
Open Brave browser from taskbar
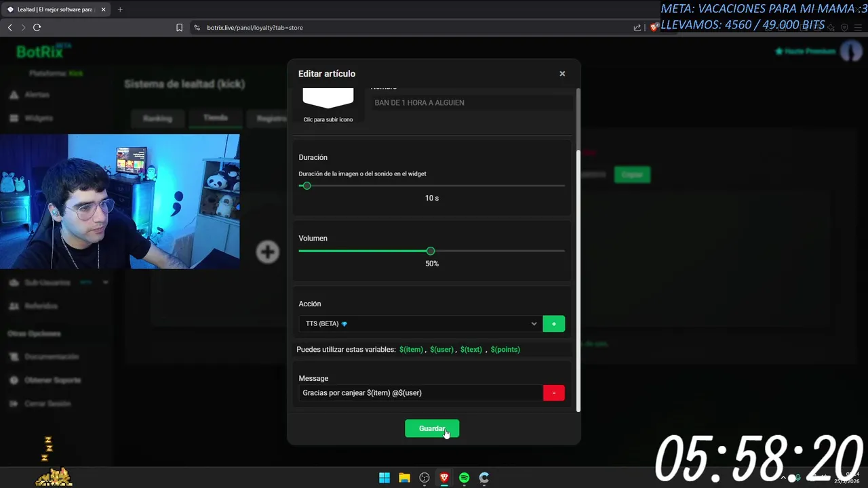pos(444,478)
